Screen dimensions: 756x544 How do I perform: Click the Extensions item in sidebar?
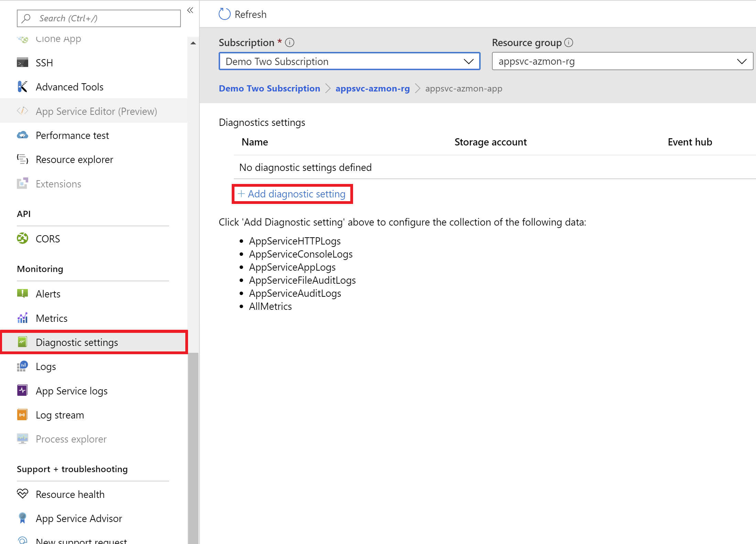tap(59, 183)
